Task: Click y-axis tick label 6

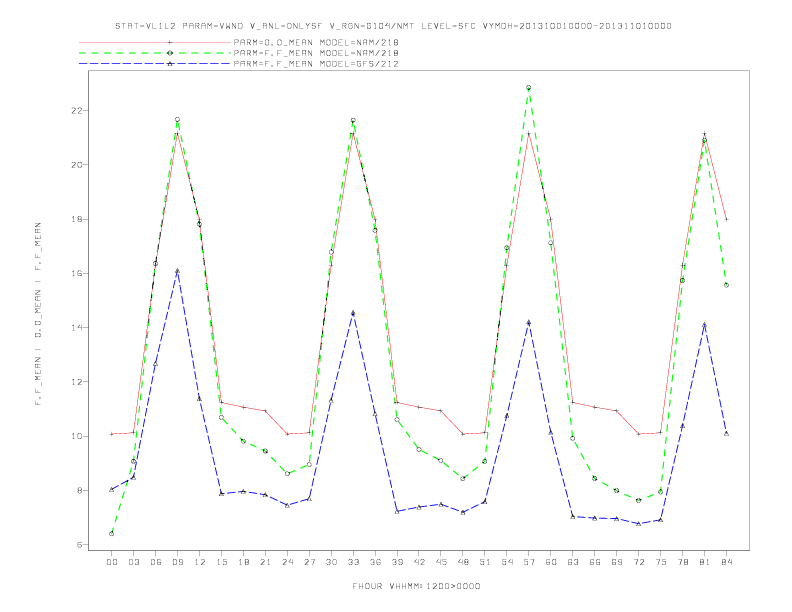Action: pos(78,545)
